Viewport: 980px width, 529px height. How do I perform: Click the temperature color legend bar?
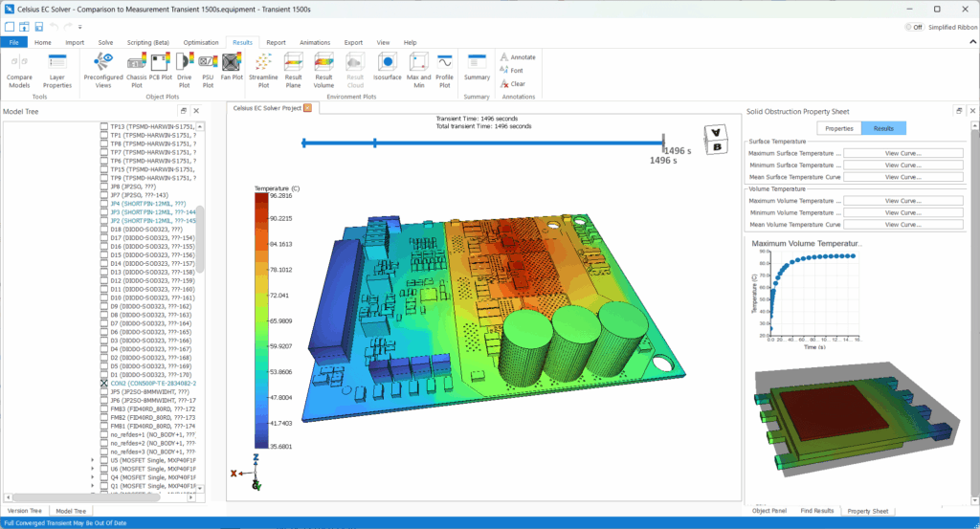(261, 320)
